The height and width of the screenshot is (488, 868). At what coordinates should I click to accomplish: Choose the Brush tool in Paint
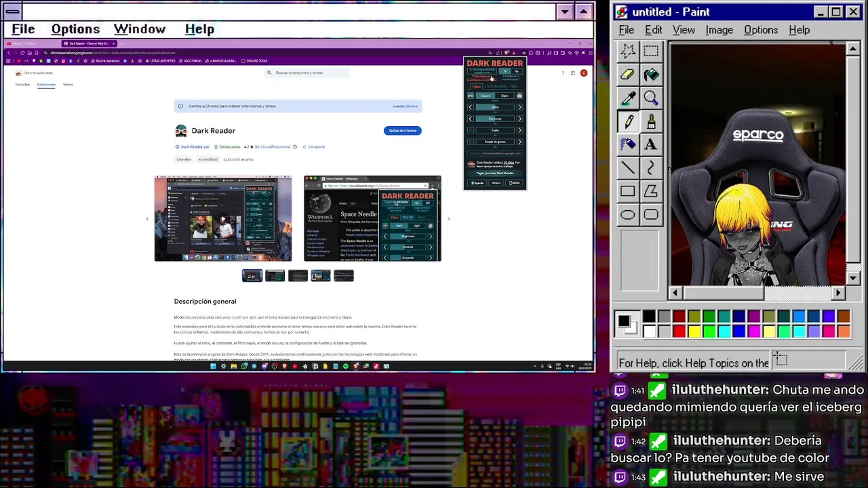click(x=651, y=121)
